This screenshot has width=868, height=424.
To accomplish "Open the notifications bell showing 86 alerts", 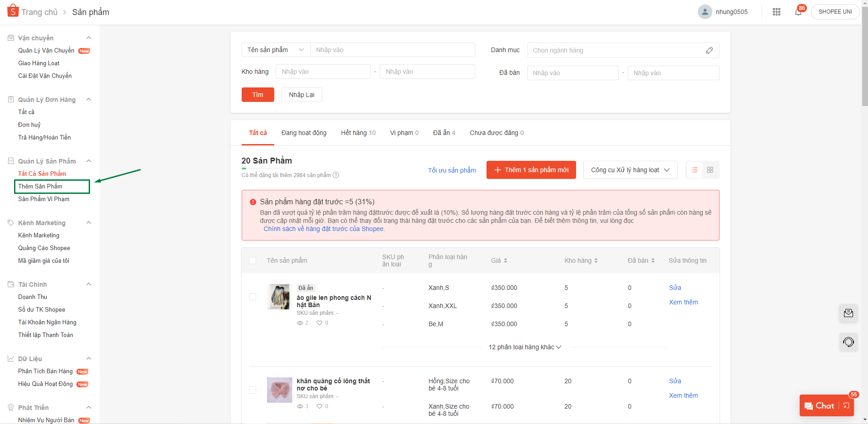I will tap(798, 11).
